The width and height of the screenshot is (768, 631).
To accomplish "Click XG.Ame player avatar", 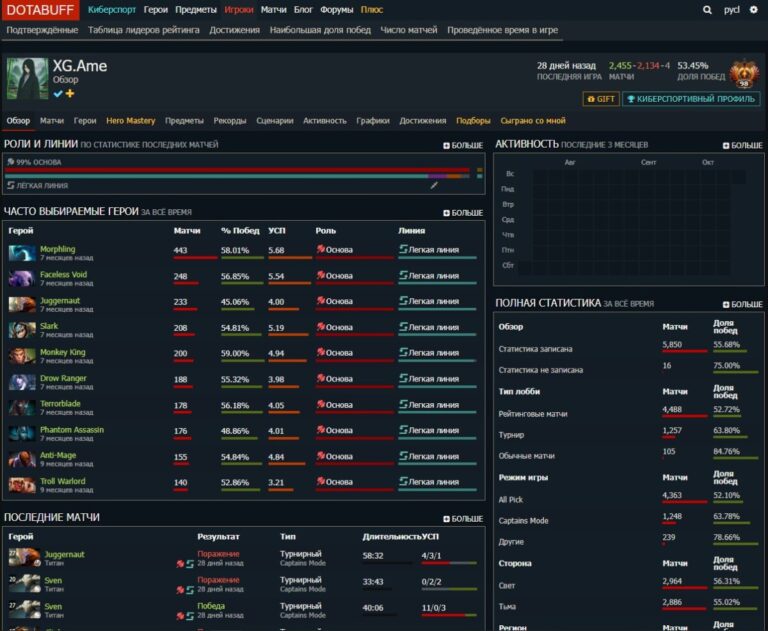I will click(x=27, y=78).
